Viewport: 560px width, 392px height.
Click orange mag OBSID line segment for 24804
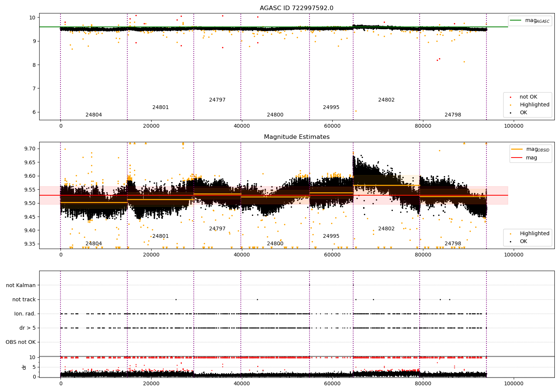(x=94, y=202)
